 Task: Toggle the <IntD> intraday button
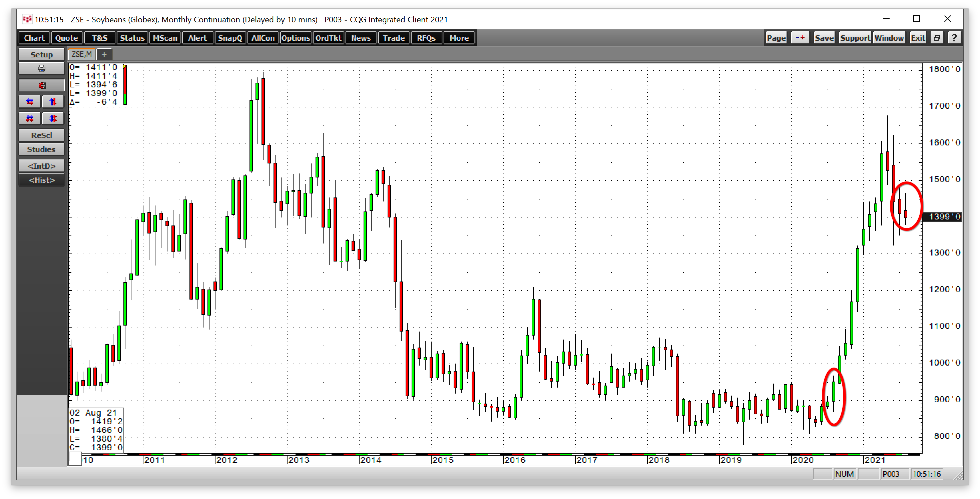pyautogui.click(x=41, y=166)
